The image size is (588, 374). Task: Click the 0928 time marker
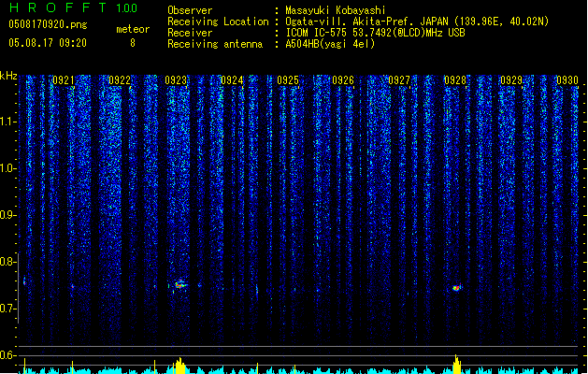(x=455, y=80)
